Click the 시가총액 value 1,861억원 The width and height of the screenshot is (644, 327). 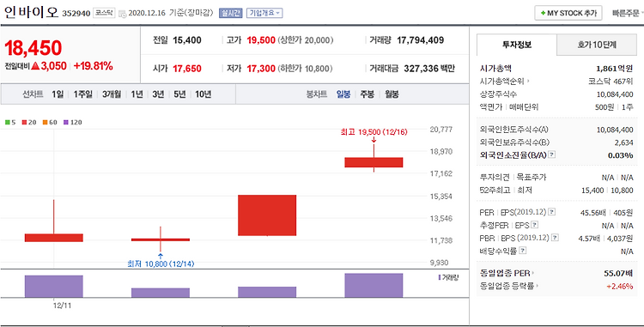pos(615,69)
